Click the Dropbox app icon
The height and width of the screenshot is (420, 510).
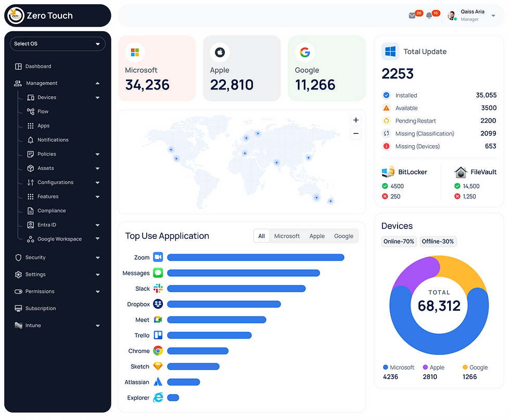tap(158, 304)
